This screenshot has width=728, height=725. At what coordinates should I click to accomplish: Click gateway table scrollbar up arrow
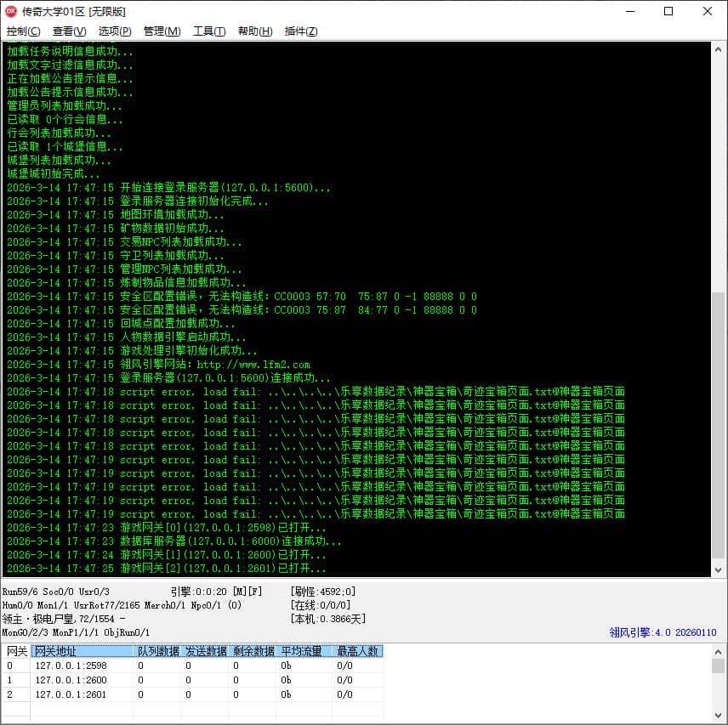click(718, 652)
